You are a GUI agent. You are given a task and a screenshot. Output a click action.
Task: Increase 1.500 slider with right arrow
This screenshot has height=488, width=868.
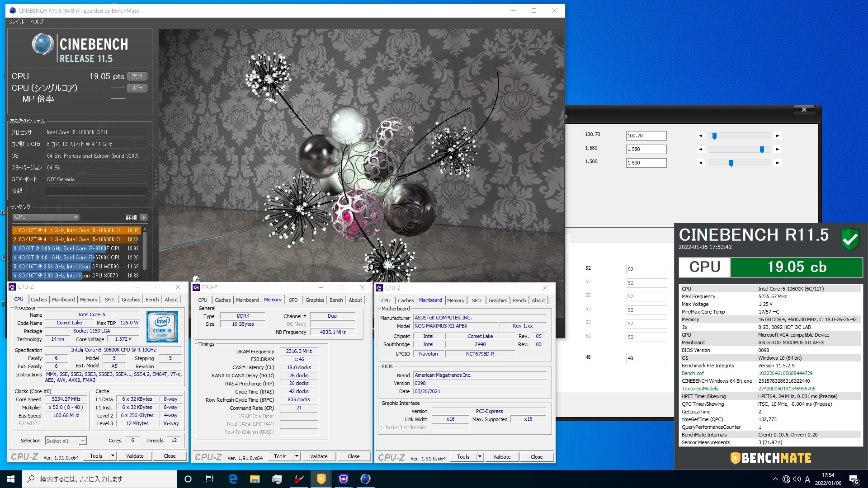778,163
